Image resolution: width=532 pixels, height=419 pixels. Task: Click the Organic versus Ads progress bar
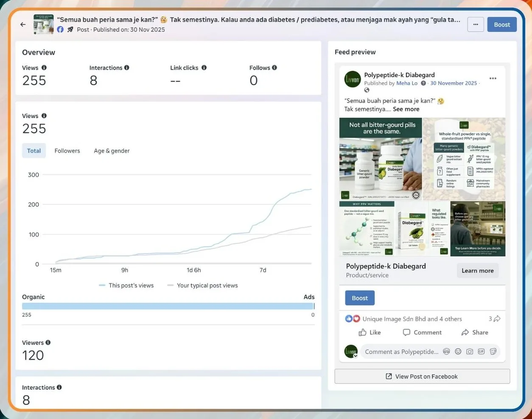(168, 306)
